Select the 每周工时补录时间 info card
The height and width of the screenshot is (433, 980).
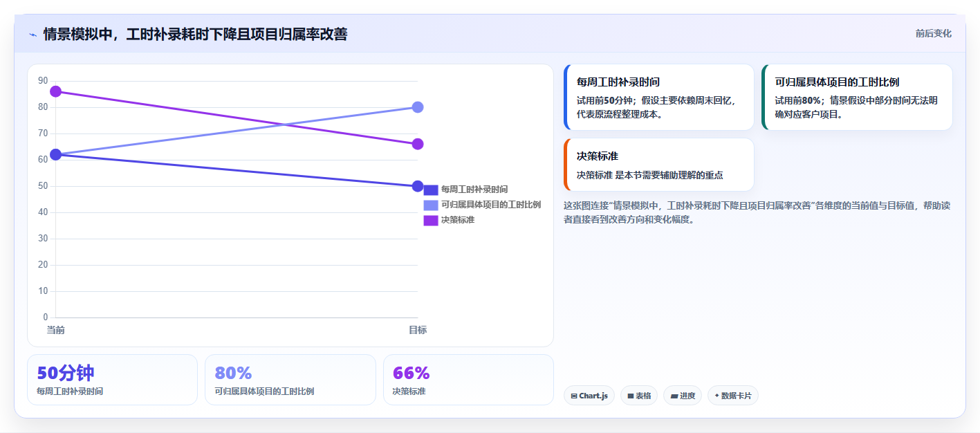pyautogui.click(x=659, y=98)
